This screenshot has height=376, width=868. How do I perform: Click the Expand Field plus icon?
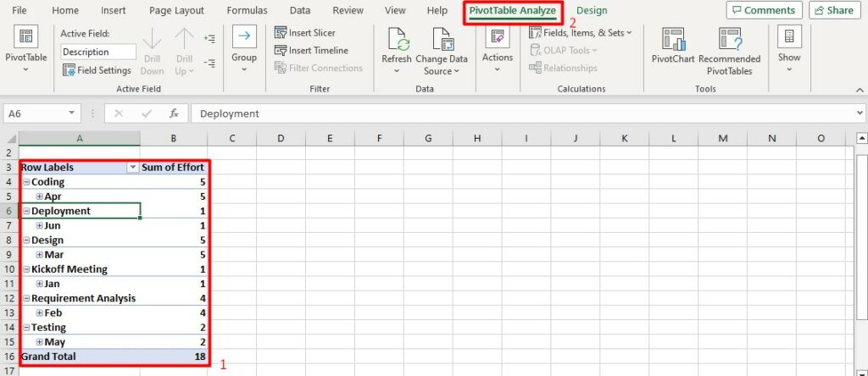[209, 39]
